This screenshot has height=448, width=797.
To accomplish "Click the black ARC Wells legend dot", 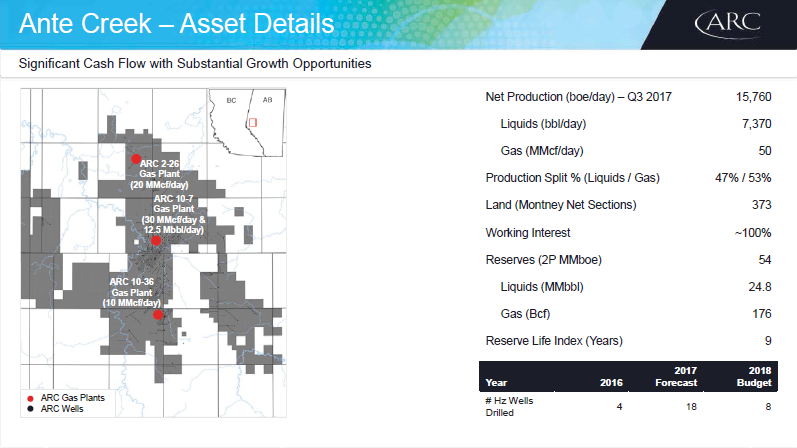I will (x=30, y=409).
